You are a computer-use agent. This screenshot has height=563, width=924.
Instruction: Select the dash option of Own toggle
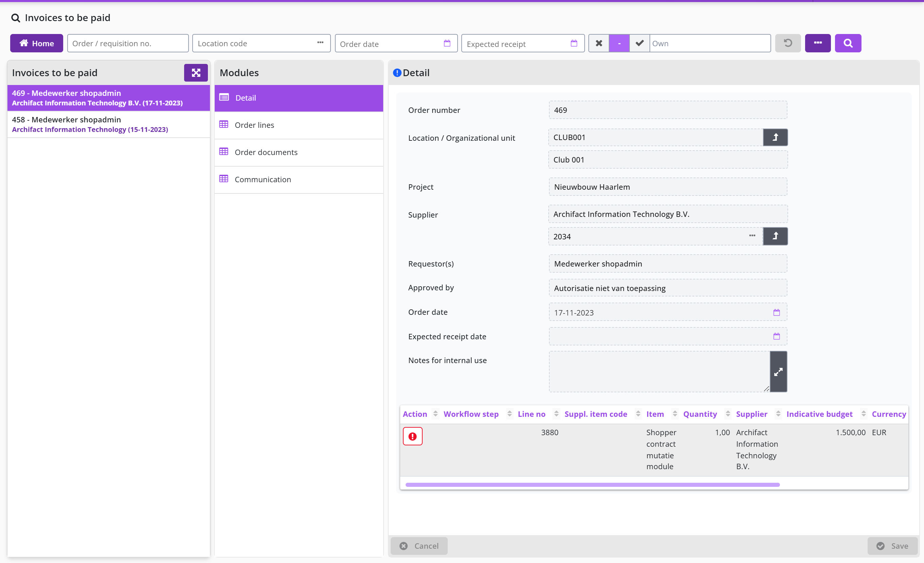tap(619, 43)
